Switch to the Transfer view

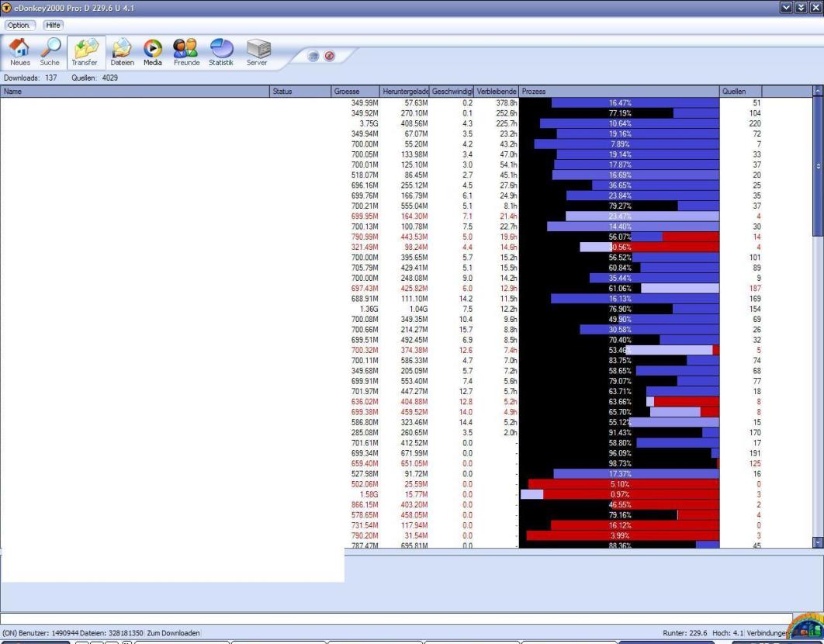pos(85,53)
